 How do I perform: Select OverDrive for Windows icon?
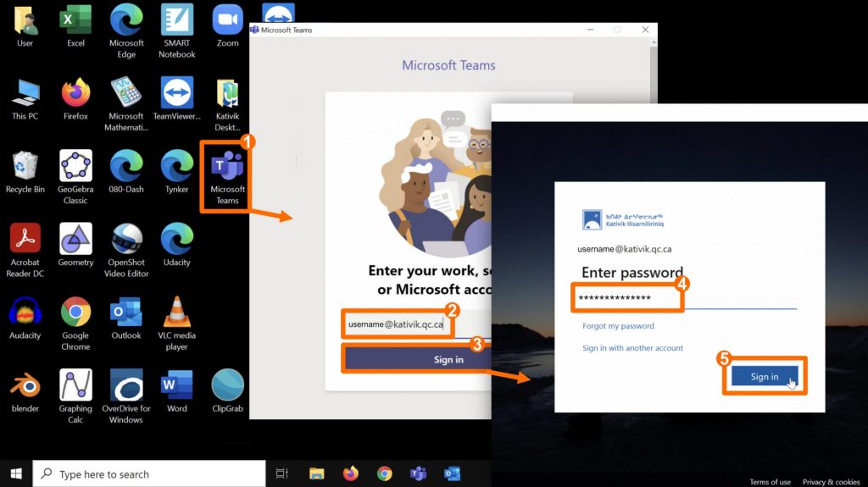[x=126, y=396]
